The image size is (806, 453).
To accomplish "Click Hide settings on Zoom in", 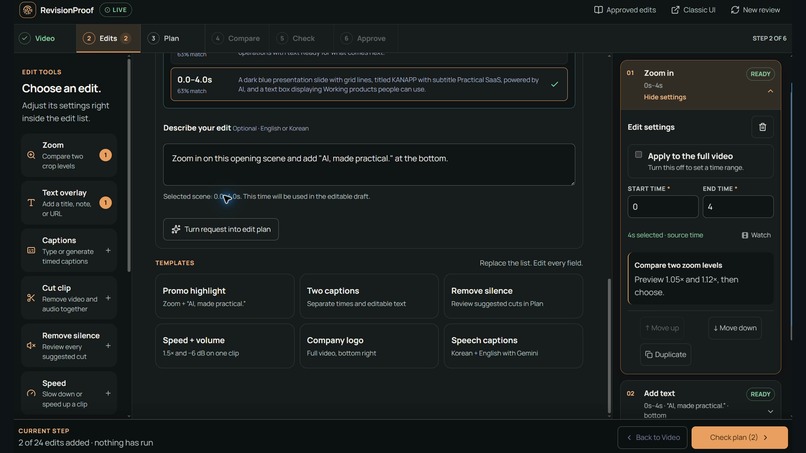I will [665, 97].
